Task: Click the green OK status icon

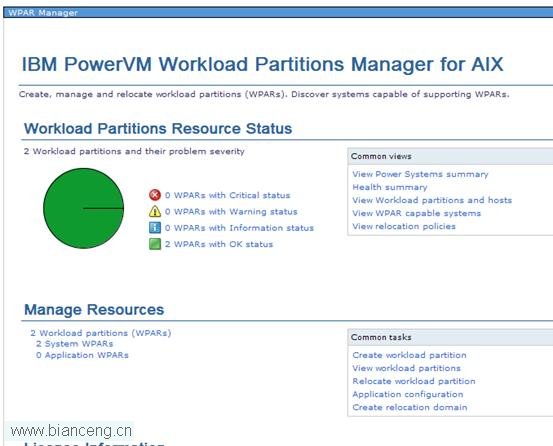Action: click(155, 244)
